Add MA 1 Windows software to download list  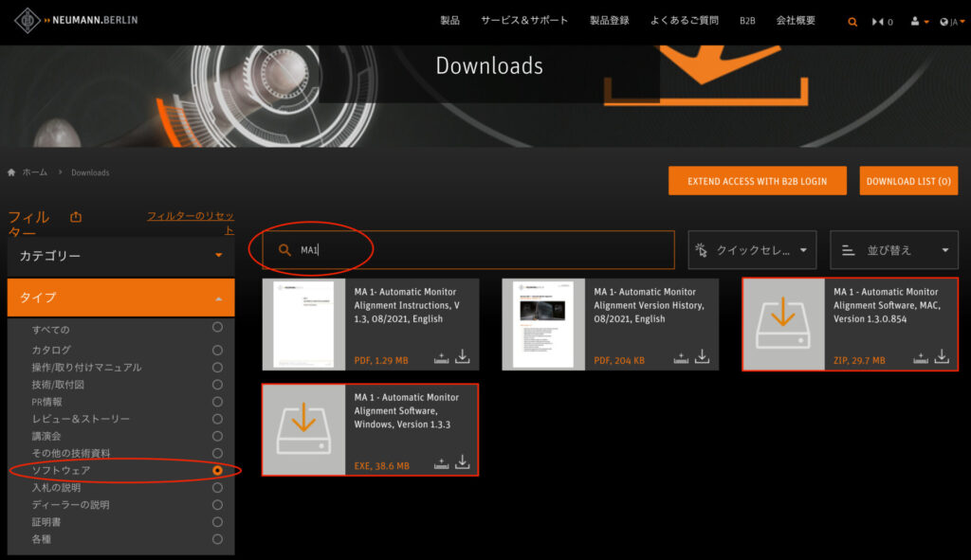coord(441,463)
